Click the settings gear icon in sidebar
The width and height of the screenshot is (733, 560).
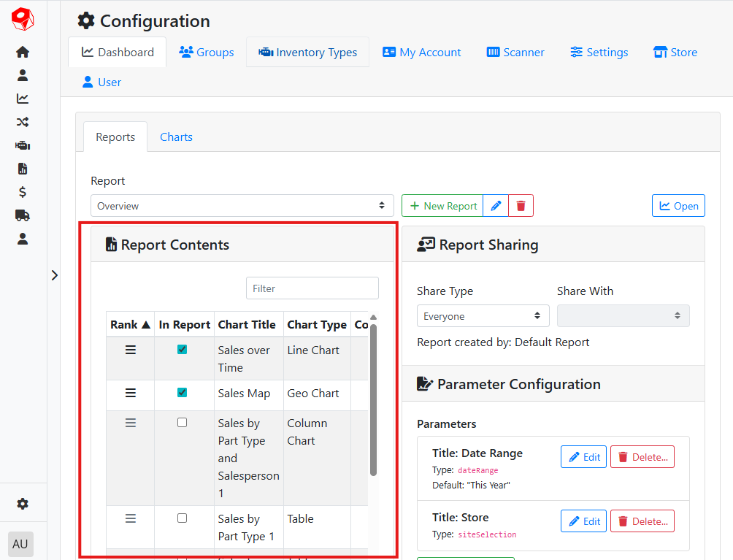[x=23, y=504]
